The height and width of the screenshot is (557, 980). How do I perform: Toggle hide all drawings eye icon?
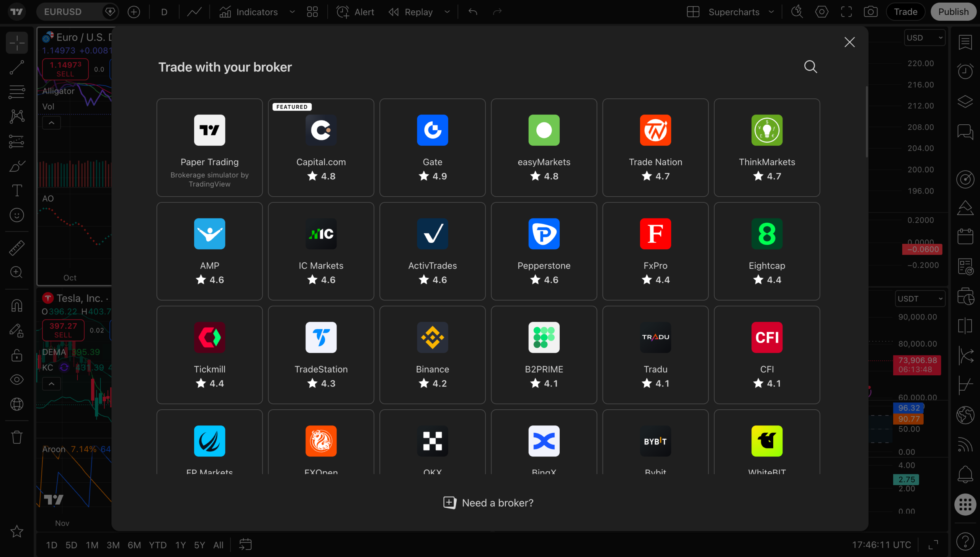pos(17,380)
